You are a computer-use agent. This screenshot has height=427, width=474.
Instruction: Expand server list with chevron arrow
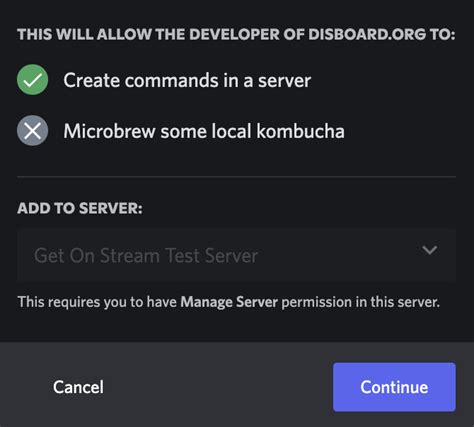(x=429, y=250)
